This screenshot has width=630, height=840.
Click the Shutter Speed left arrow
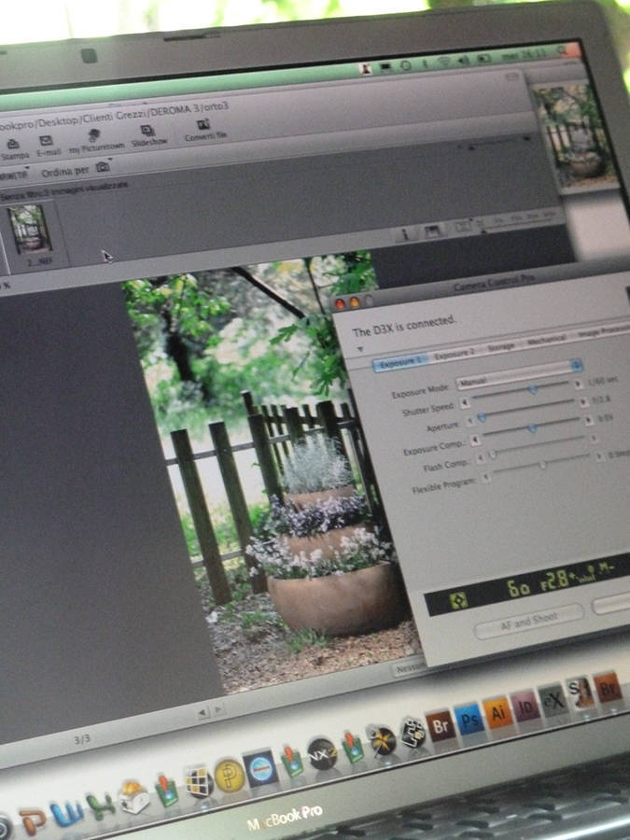point(464,401)
